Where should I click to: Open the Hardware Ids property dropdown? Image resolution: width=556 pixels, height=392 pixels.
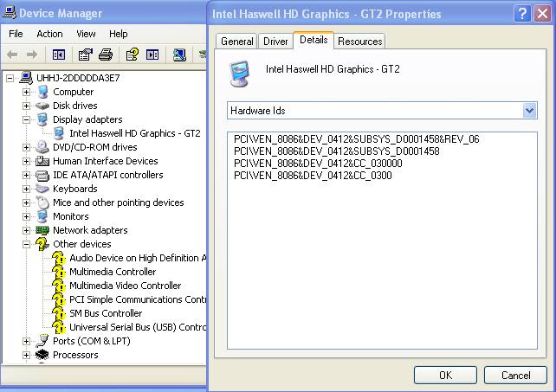pos(529,111)
